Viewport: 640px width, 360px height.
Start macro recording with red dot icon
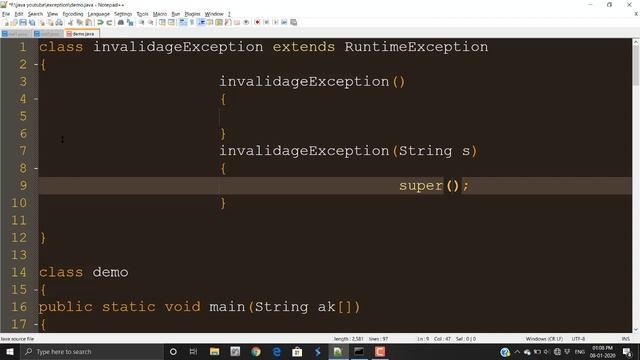coord(257,22)
